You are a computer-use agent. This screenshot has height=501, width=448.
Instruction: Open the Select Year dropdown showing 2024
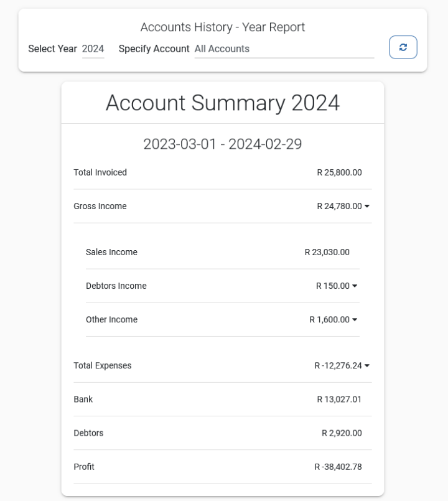point(93,49)
